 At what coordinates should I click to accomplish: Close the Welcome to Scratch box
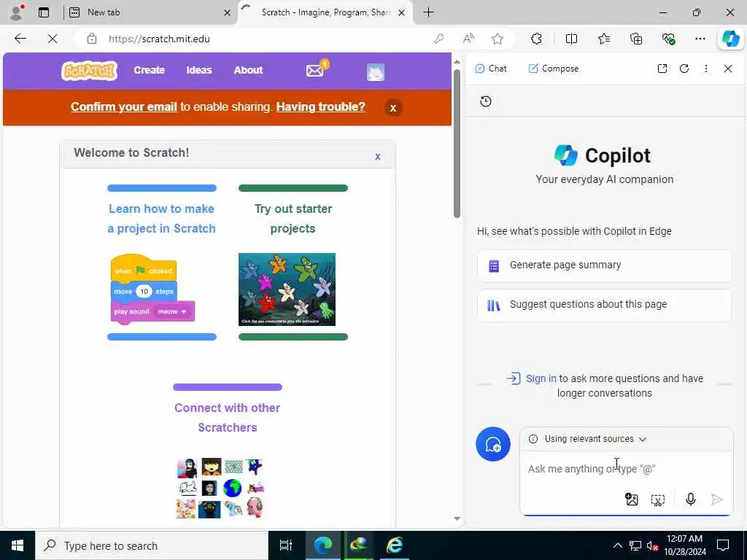point(377,157)
